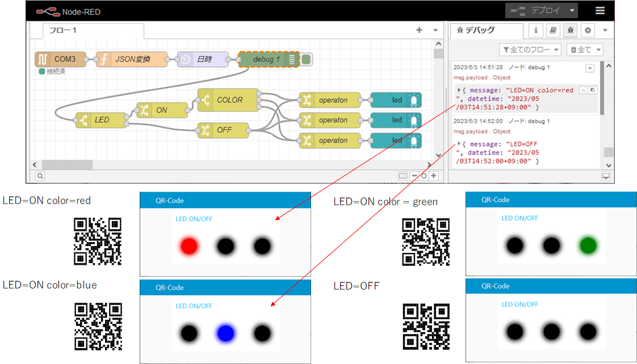The width and height of the screenshot is (637, 364).
Task: Click the search flows magnifier icon
Action: pos(40,176)
